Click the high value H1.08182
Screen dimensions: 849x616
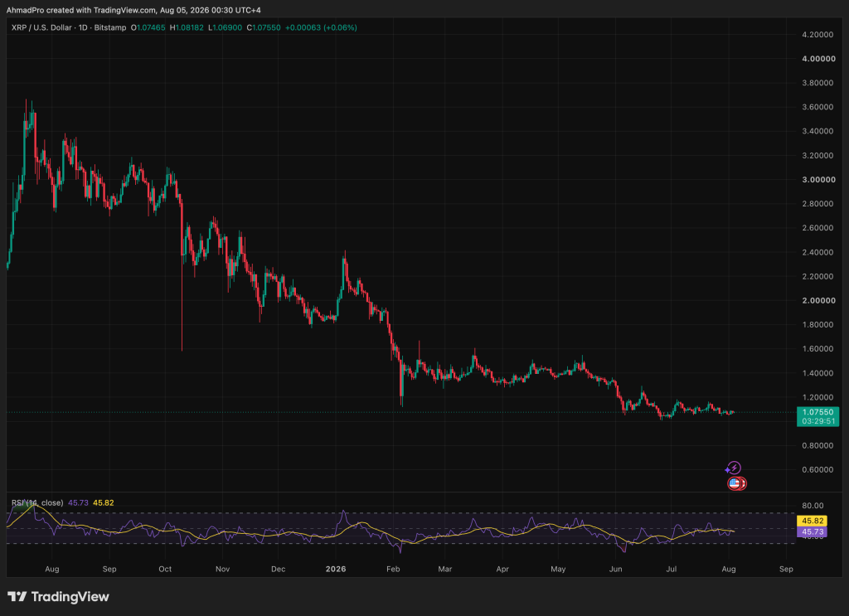click(187, 27)
